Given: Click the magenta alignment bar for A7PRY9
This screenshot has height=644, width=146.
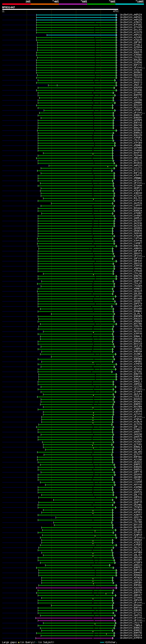Looking at the screenshot, I should 74,638.
